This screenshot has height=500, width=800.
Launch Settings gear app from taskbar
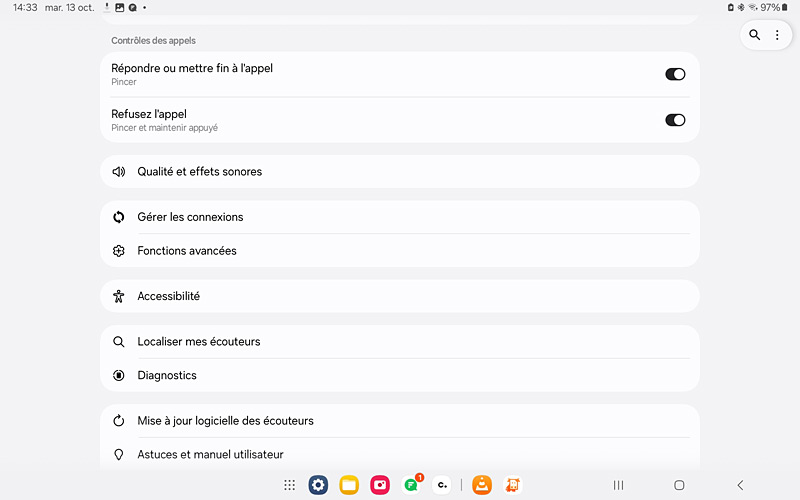(318, 485)
